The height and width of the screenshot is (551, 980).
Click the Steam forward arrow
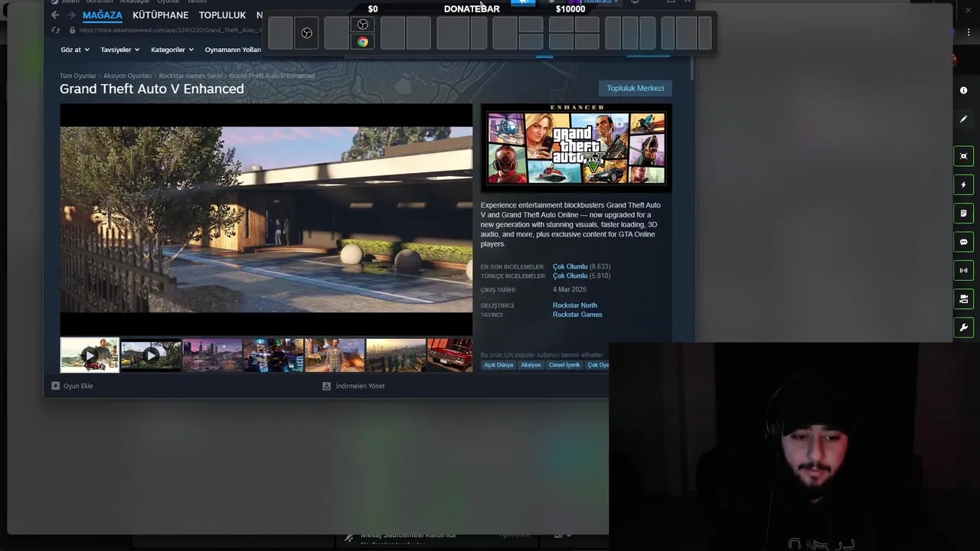tap(71, 15)
